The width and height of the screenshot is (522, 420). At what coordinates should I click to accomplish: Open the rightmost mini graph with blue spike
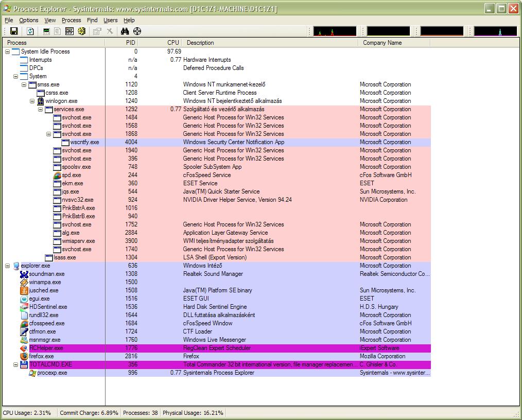click(x=495, y=31)
